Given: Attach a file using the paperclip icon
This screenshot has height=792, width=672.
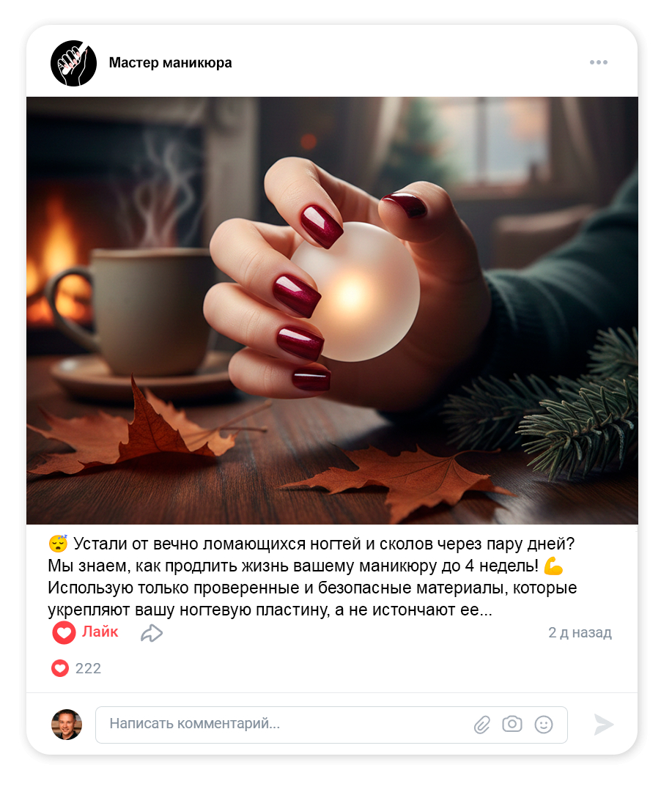Looking at the screenshot, I should tap(482, 725).
